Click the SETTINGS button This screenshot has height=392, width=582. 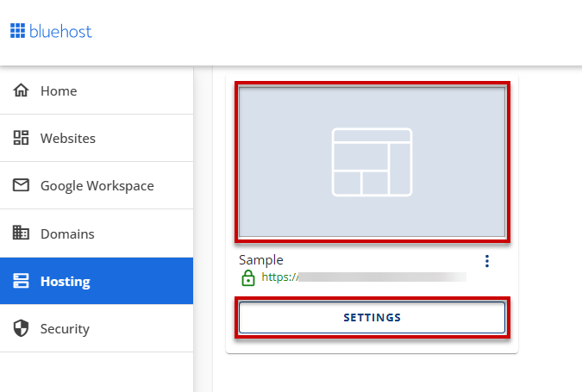[x=372, y=317]
